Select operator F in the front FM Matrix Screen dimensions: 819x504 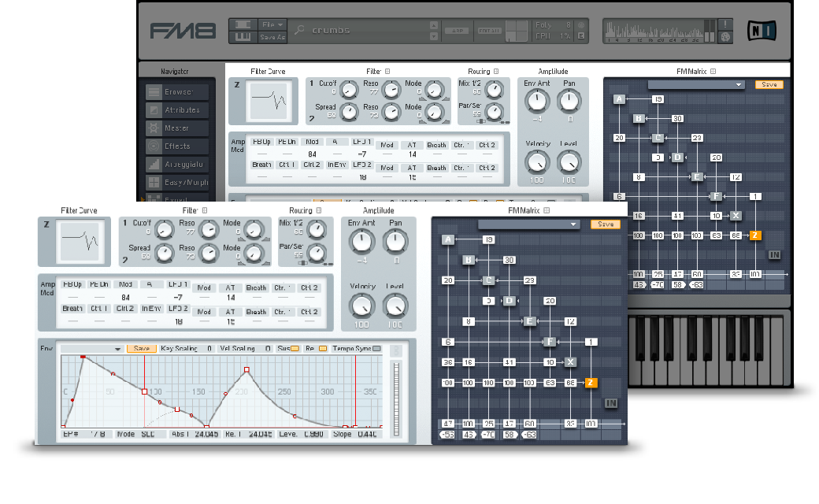tap(550, 342)
